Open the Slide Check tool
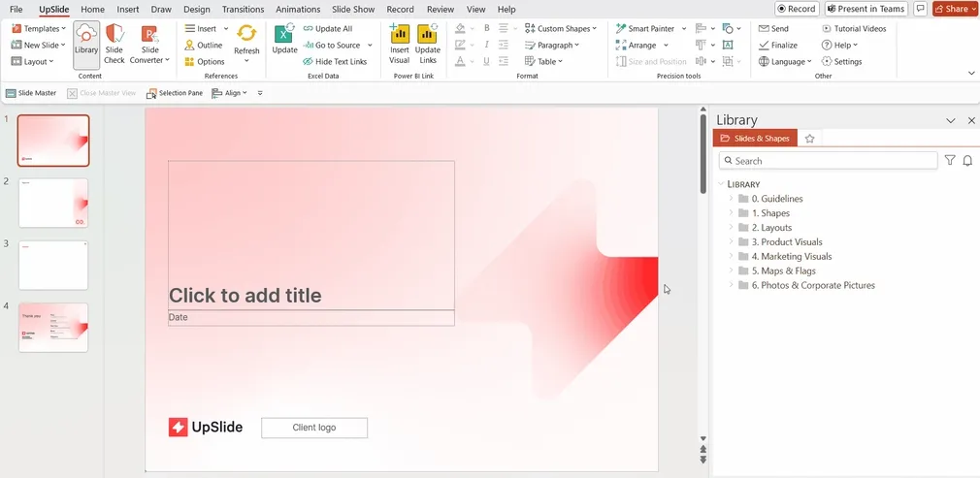Image resolution: width=980 pixels, height=478 pixels. pyautogui.click(x=114, y=44)
